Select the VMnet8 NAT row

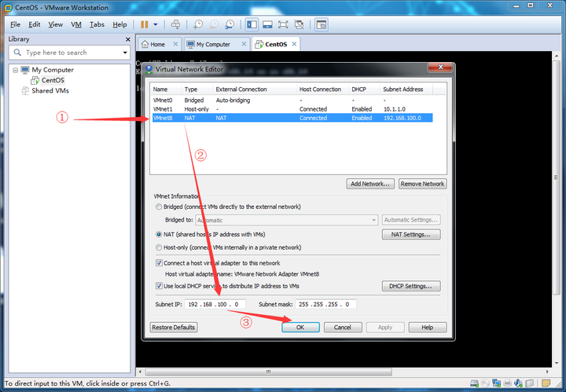click(292, 118)
